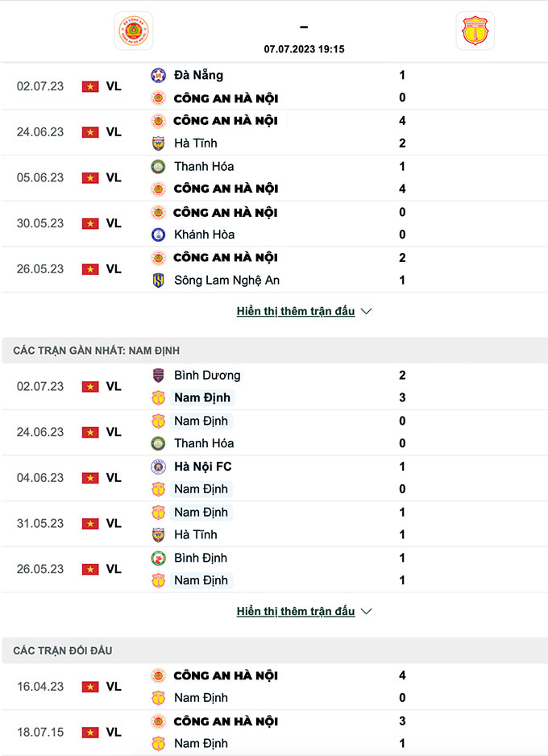Open the 16.04.23 head-to-head match row
The image size is (548, 756).
click(x=274, y=687)
